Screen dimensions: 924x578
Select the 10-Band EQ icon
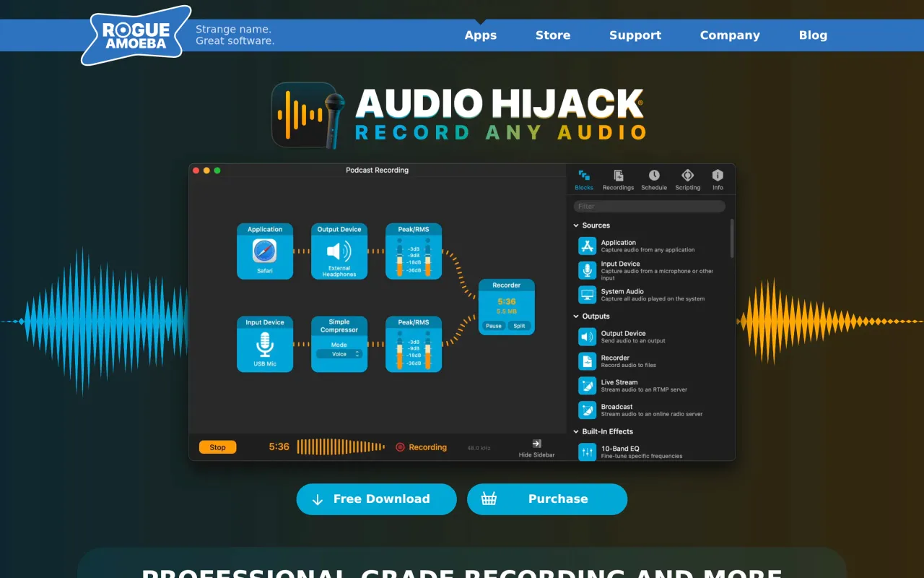588,452
